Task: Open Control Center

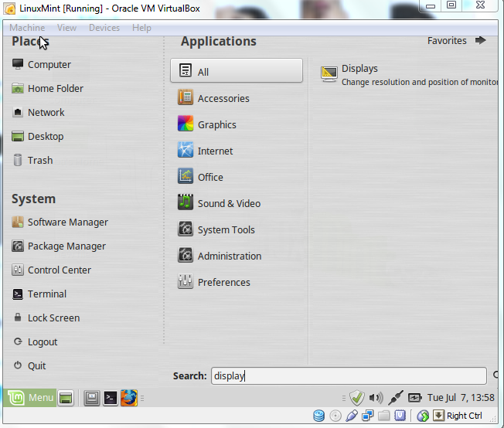Action: click(52, 270)
